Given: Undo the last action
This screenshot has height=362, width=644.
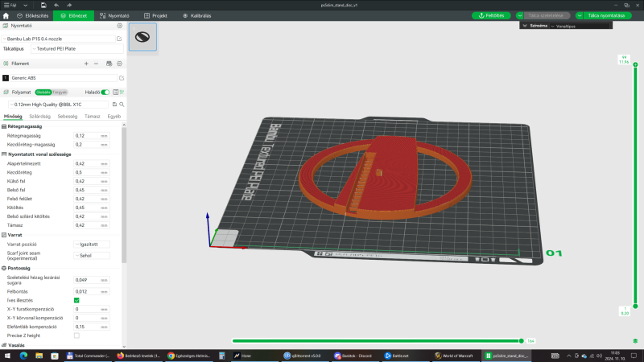Looking at the screenshot, I should 56,5.
